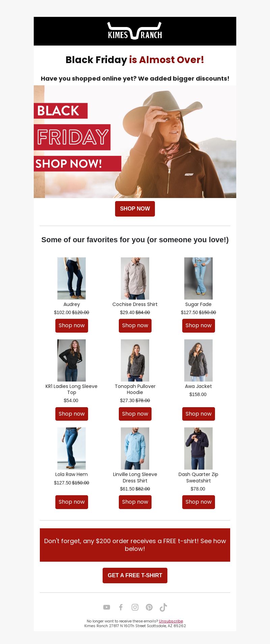Image resolution: width=270 pixels, height=644 pixels.
Task: Open Lola Raw Hem jeans thumbnail
Action: point(72,448)
